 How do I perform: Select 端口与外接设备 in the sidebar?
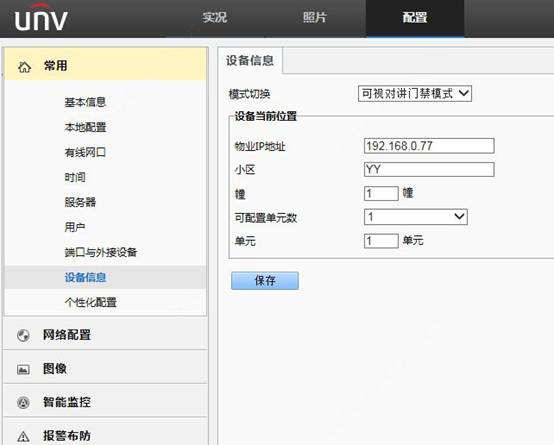pos(101,252)
